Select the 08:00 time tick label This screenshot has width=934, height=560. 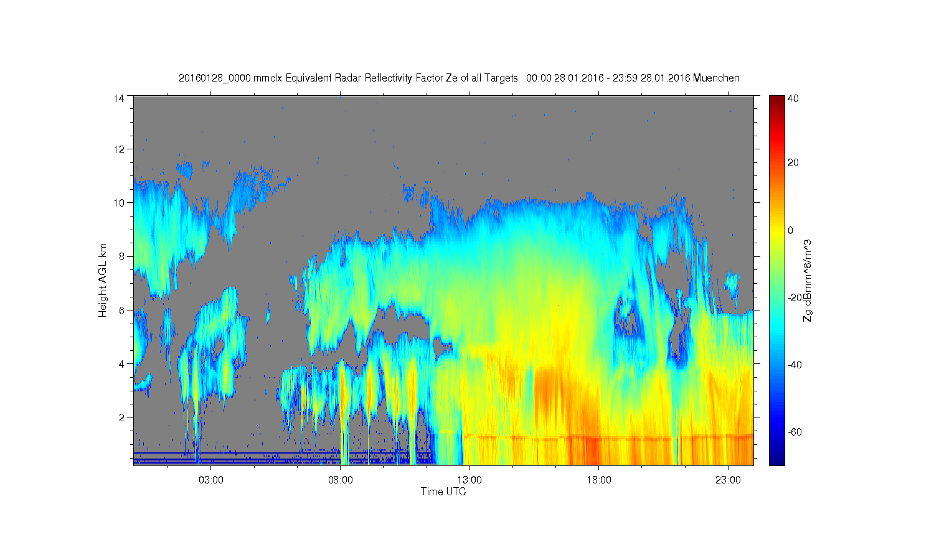[x=341, y=480]
